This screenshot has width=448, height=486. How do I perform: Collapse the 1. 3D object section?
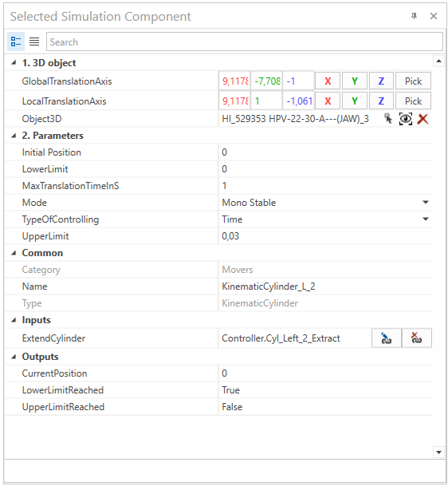point(14,63)
